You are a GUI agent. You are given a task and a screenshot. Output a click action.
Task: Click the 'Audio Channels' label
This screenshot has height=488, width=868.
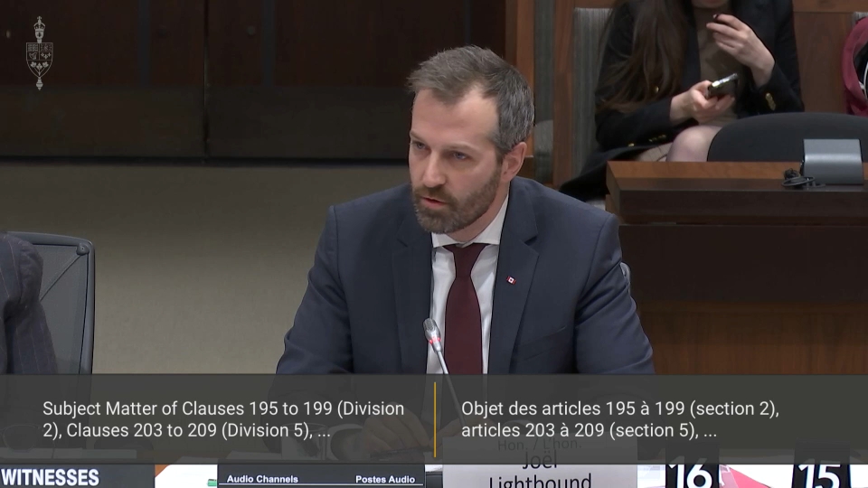[262, 479]
